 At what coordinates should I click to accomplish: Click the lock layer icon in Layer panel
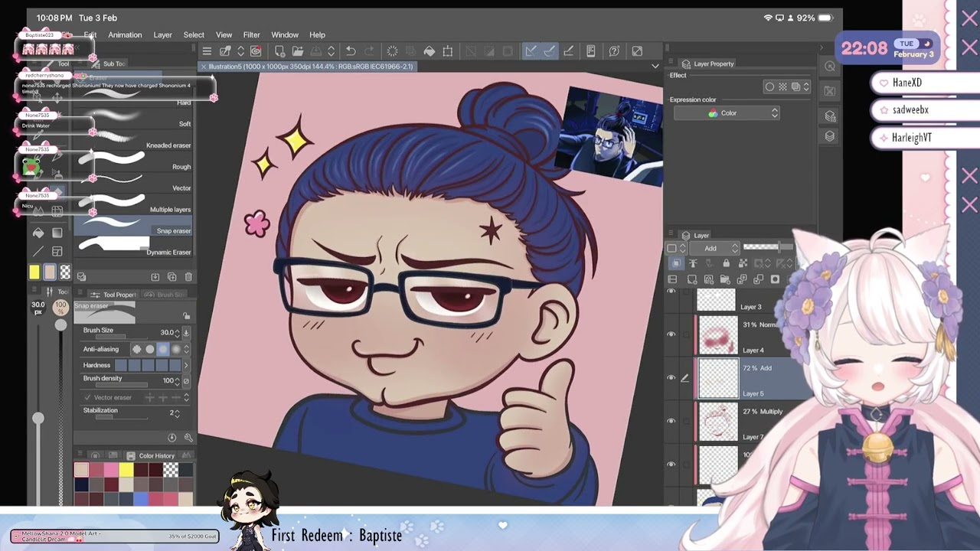click(726, 264)
